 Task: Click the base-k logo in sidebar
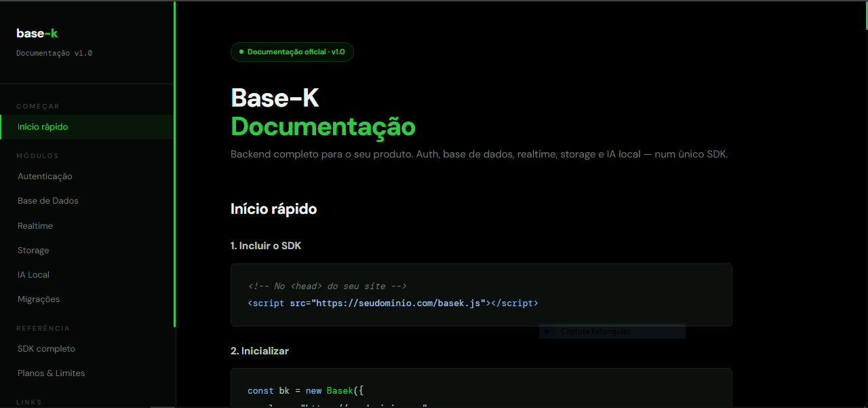37,33
